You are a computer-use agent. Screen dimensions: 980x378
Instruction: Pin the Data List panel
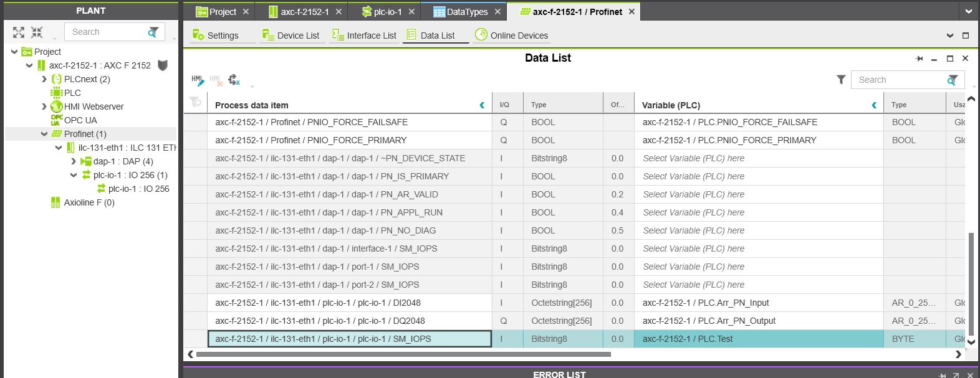pyautogui.click(x=919, y=59)
